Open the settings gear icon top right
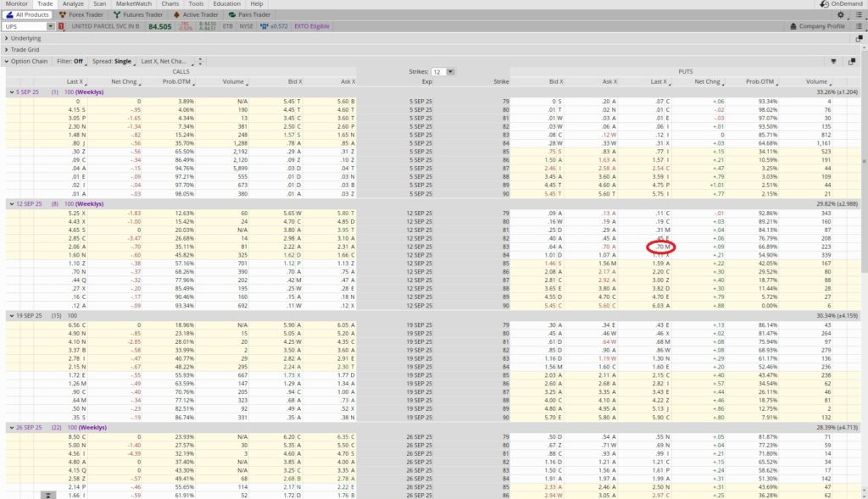The height and width of the screenshot is (499, 868). point(841,14)
